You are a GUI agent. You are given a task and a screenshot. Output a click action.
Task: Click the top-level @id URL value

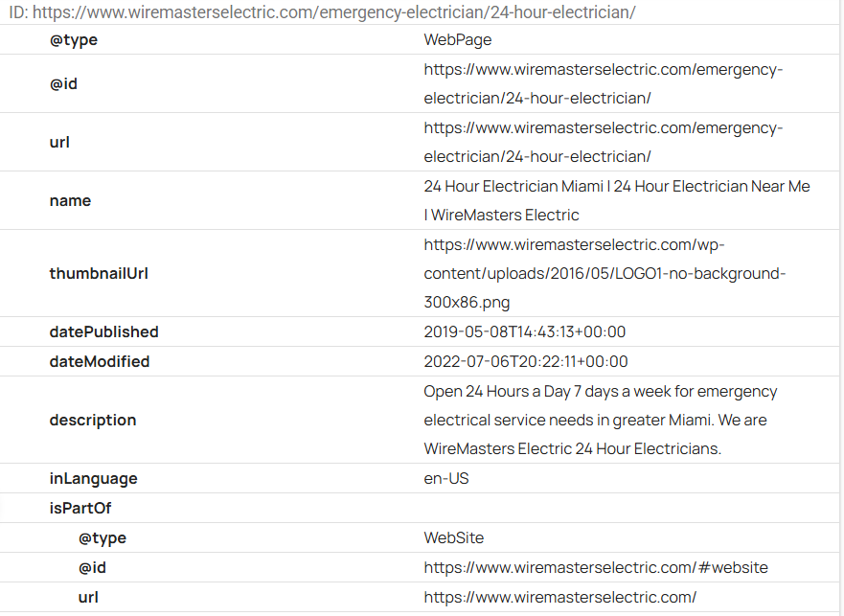coord(603,83)
